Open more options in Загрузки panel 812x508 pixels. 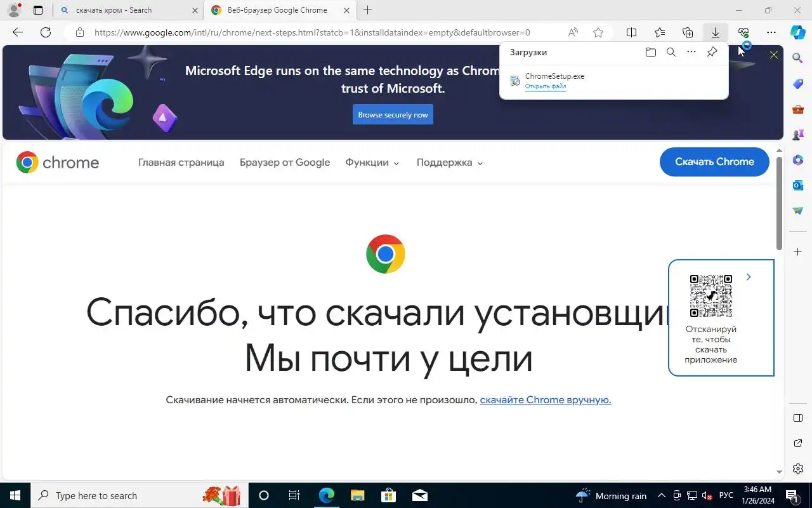click(x=691, y=52)
